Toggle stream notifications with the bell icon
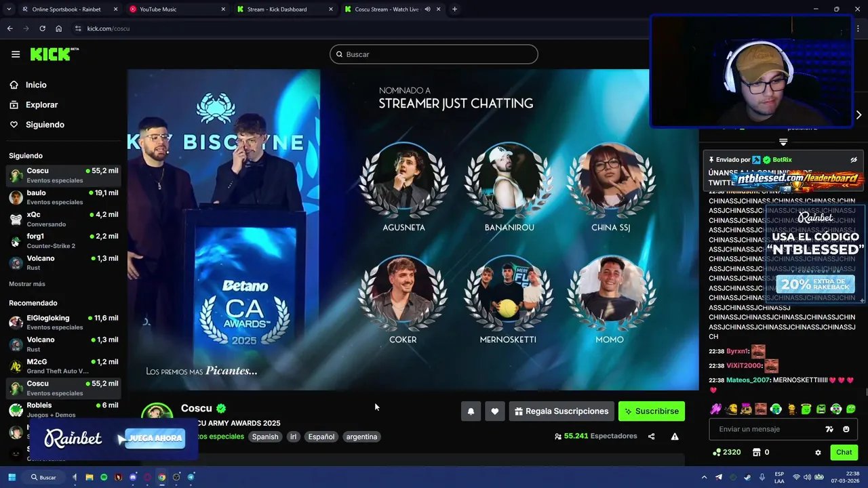 coord(471,411)
